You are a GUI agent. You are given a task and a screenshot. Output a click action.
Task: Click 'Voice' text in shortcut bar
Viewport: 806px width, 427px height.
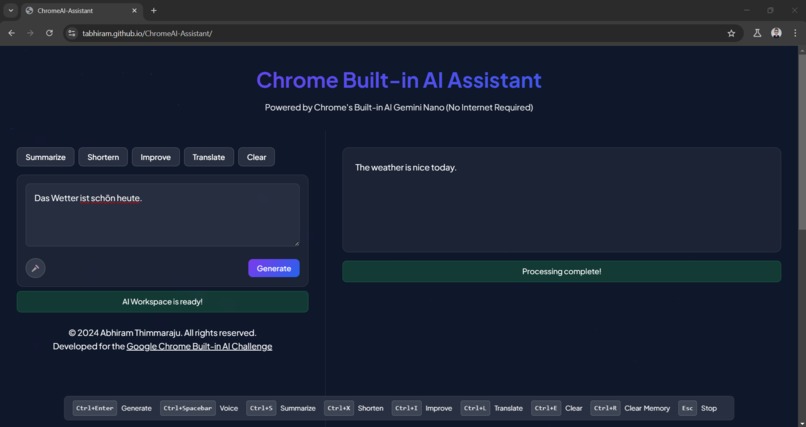click(229, 409)
